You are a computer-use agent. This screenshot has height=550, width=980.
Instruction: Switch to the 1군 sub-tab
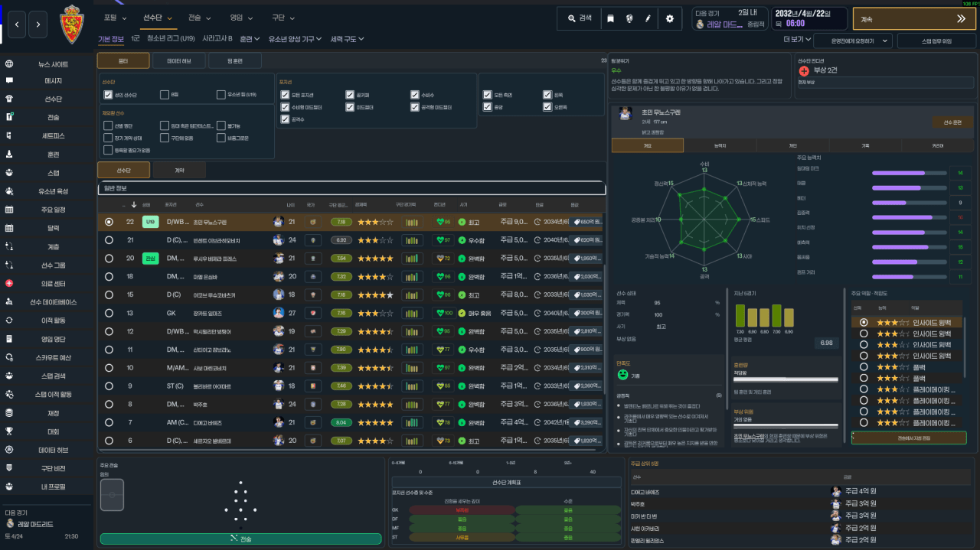pyautogui.click(x=135, y=38)
